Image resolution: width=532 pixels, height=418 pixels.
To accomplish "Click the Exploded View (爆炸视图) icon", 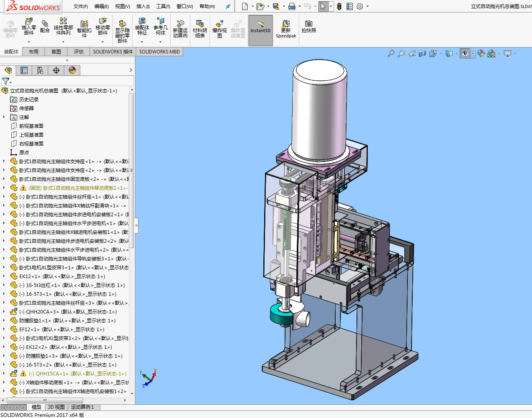I will click(x=219, y=29).
